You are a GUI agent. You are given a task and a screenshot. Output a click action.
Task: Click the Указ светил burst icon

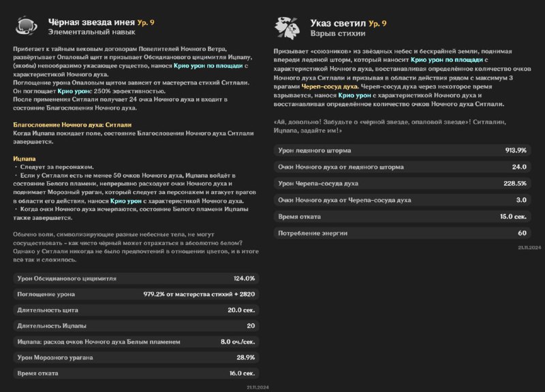click(x=287, y=28)
